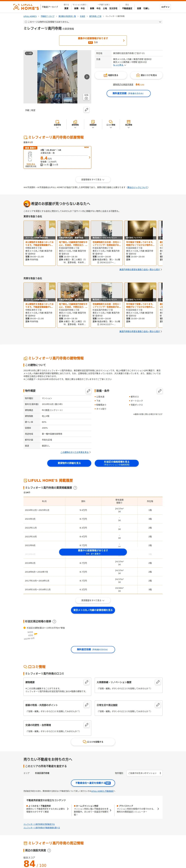
Task: Open 不動産査定 in the header menu
Action: pos(127,8)
